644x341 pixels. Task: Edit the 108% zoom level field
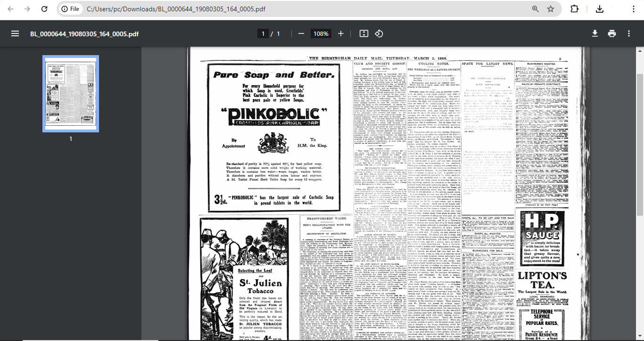tap(322, 33)
